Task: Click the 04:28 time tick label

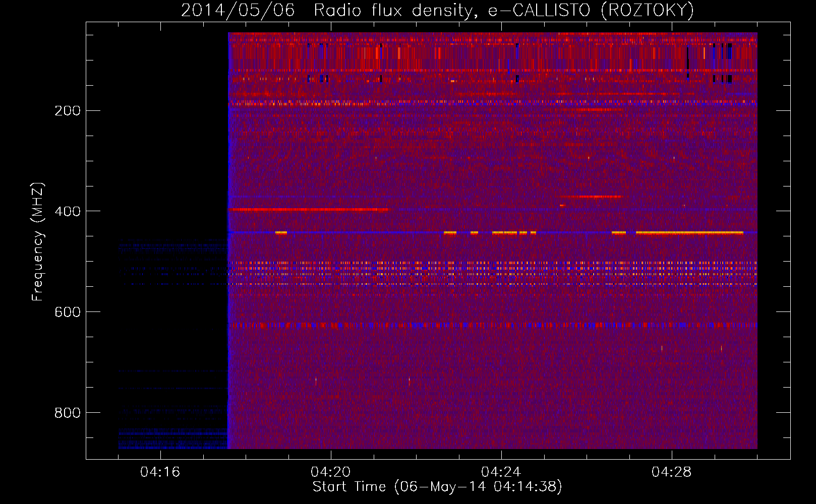Action: [672, 472]
